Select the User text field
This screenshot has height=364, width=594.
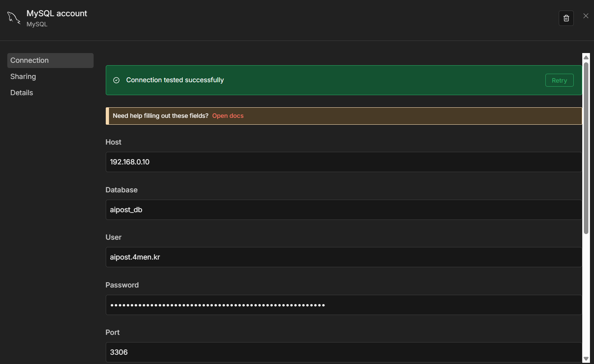point(344,257)
